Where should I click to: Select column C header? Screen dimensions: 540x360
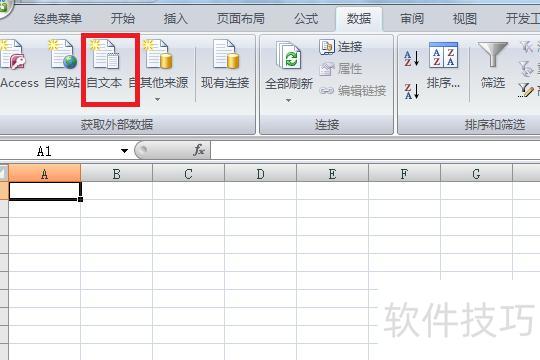coord(188,173)
